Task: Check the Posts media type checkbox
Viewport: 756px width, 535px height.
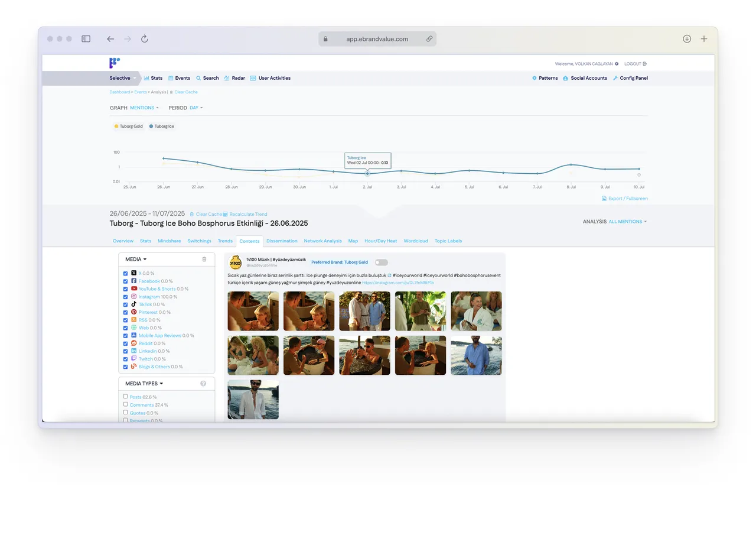Action: (x=126, y=397)
